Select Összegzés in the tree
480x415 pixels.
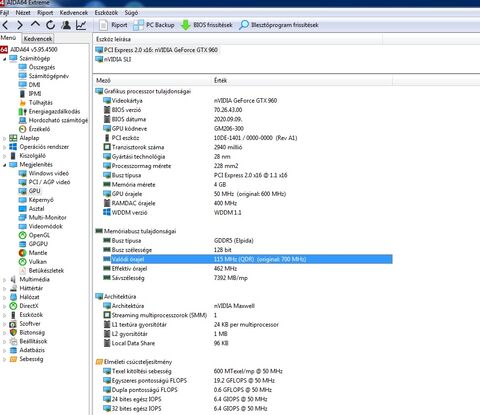point(37,67)
